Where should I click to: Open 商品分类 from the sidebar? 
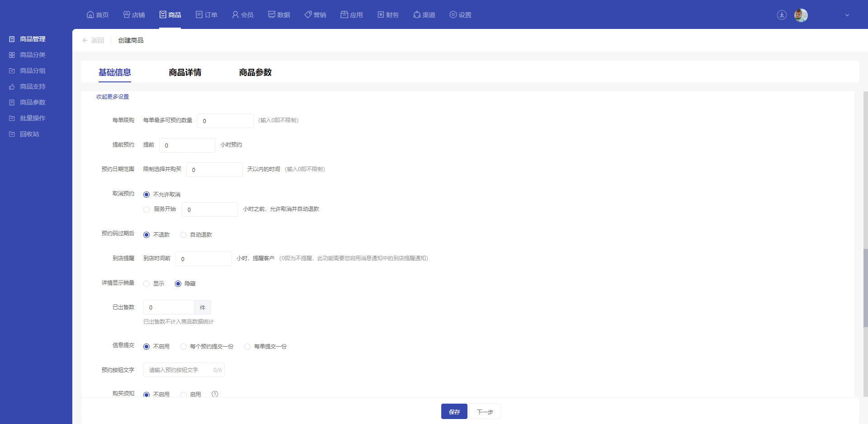[x=33, y=55]
